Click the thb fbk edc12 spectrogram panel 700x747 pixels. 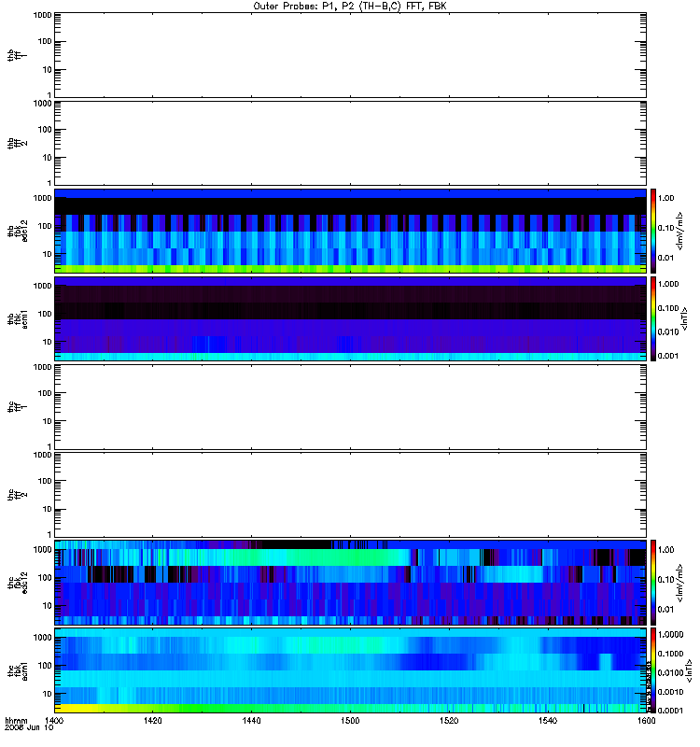pos(350,231)
